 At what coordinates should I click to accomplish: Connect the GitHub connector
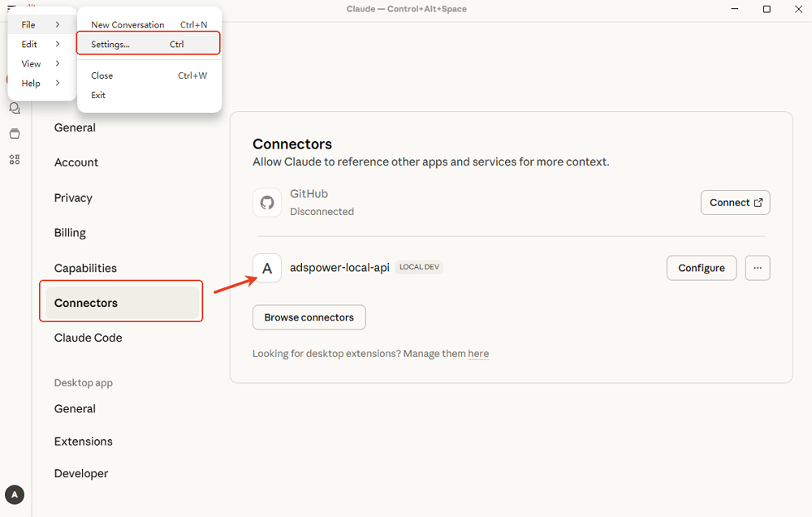click(735, 203)
